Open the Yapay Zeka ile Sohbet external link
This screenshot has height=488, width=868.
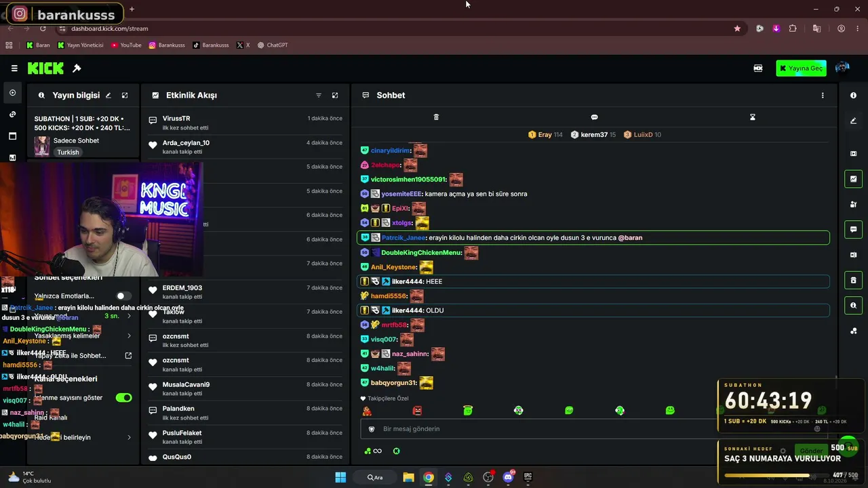coord(128,356)
